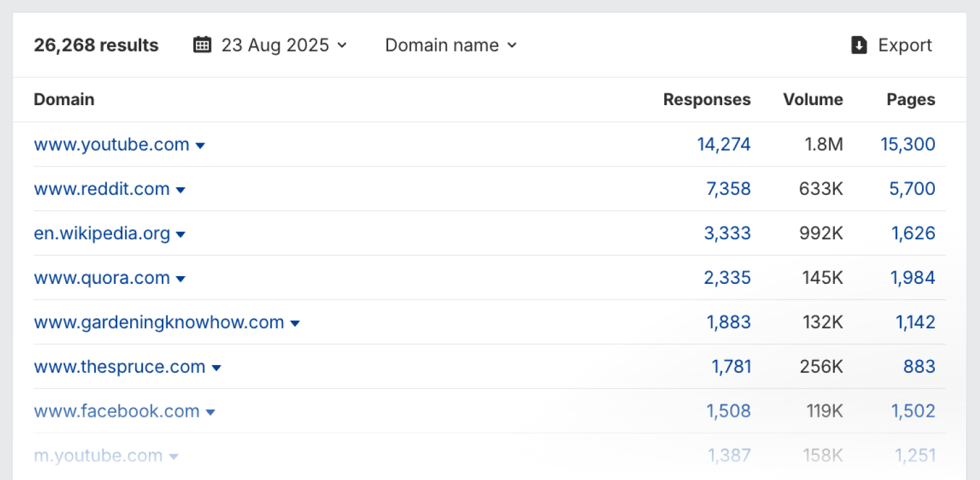Screen dimensions: 980x480
Task: Click the 14,274 responses value for youtube
Action: tap(724, 145)
